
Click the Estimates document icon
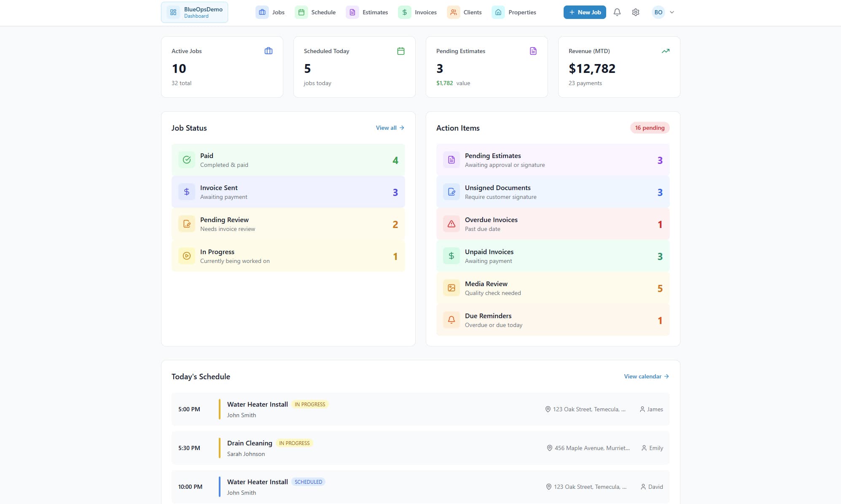click(352, 12)
